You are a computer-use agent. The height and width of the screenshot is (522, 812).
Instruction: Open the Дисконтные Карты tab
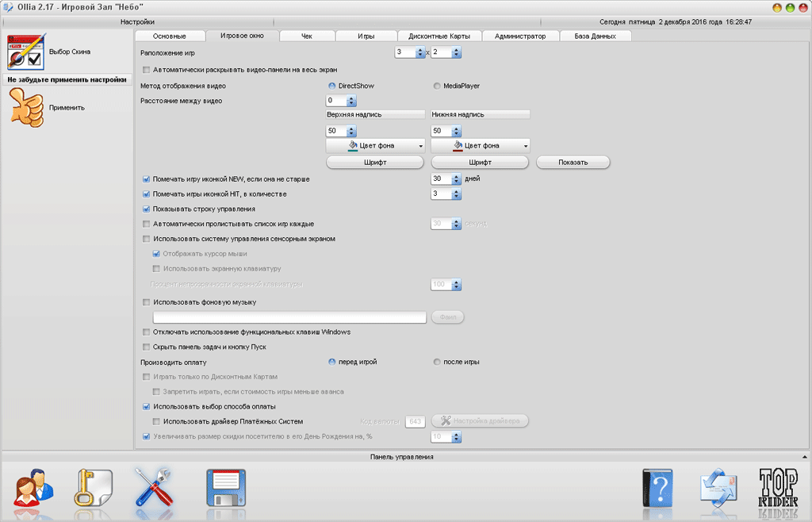coord(439,36)
